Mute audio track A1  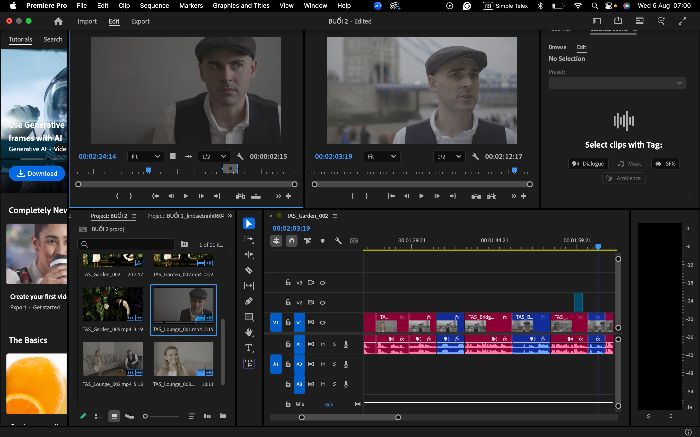[322, 344]
